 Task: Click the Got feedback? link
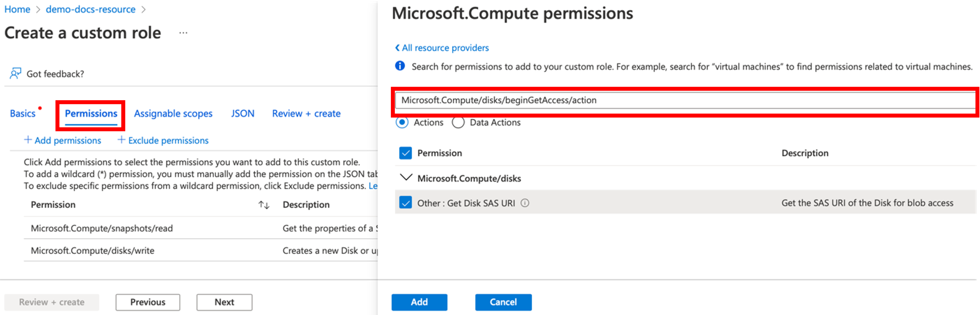(x=55, y=74)
